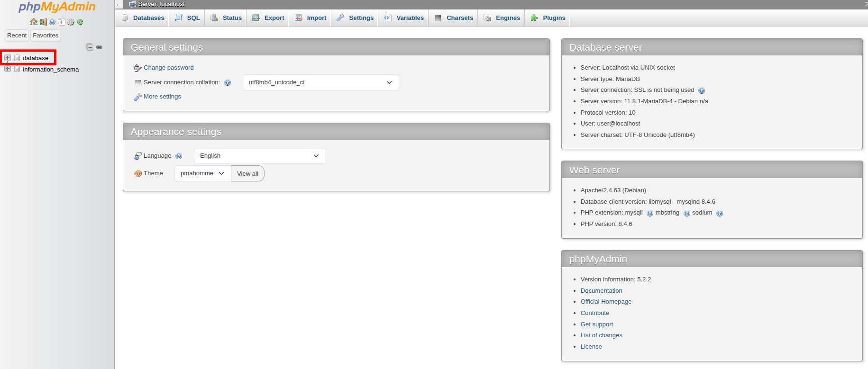Open the SQL tab
The width and height of the screenshot is (868, 369).
coord(188,18)
